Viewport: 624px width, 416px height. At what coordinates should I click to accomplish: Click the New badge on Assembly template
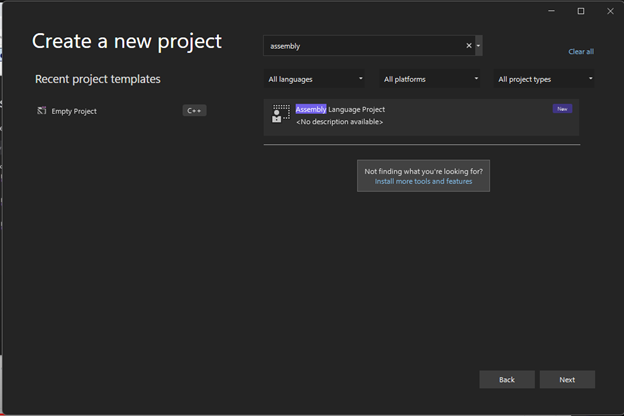tap(562, 109)
